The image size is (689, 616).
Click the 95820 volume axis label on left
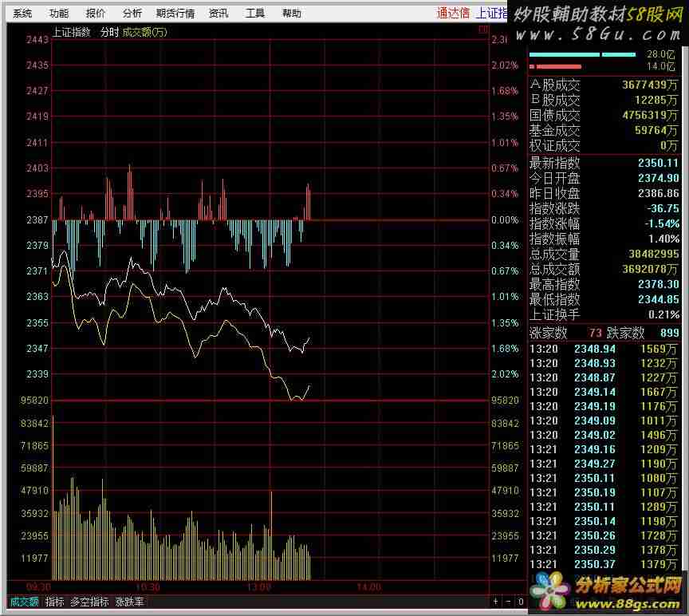(34, 401)
